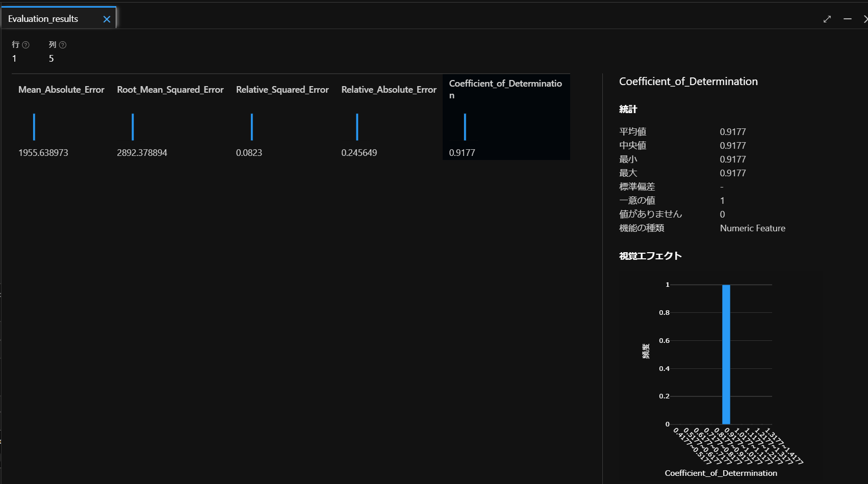
Task: Select the Relative_Squared_Error column header
Action: click(x=282, y=90)
